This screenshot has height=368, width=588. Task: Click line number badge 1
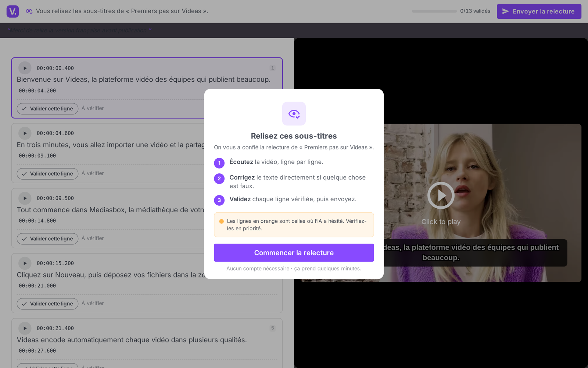[272, 68]
